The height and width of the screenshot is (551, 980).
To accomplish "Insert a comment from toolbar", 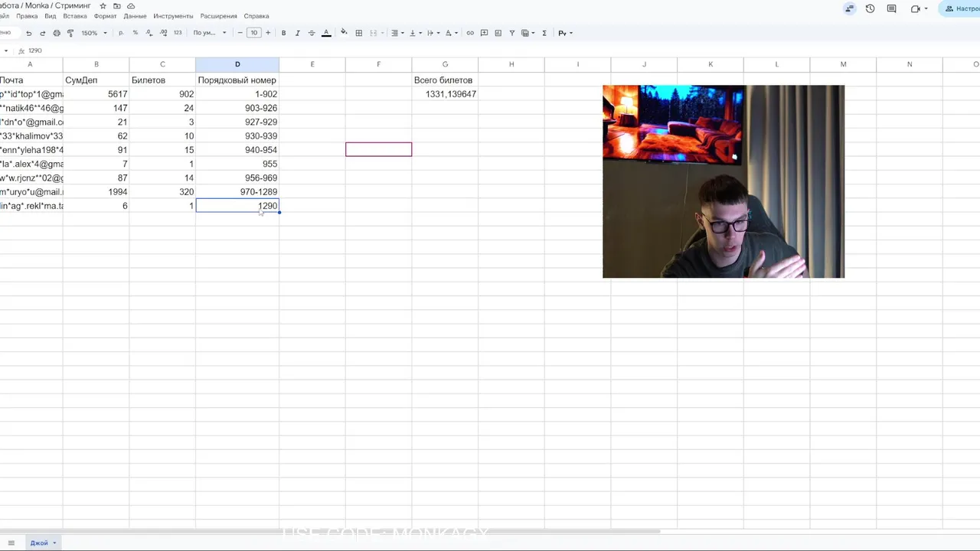I will coord(484,33).
